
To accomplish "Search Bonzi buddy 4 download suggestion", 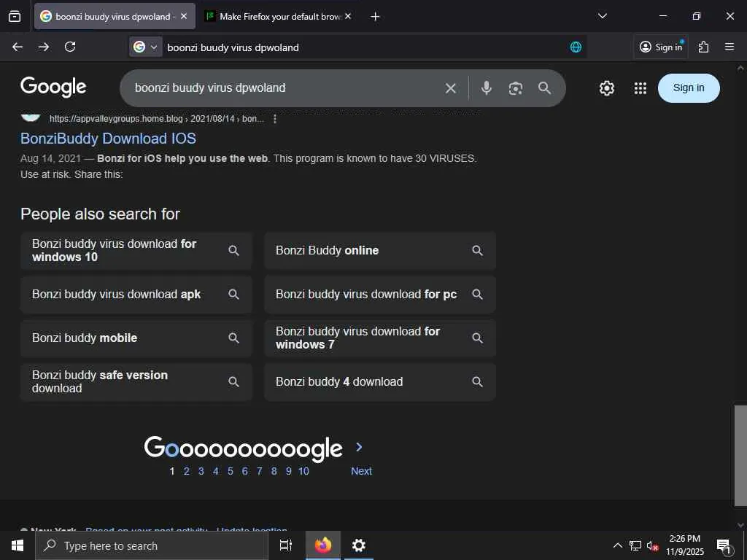I will tap(380, 382).
